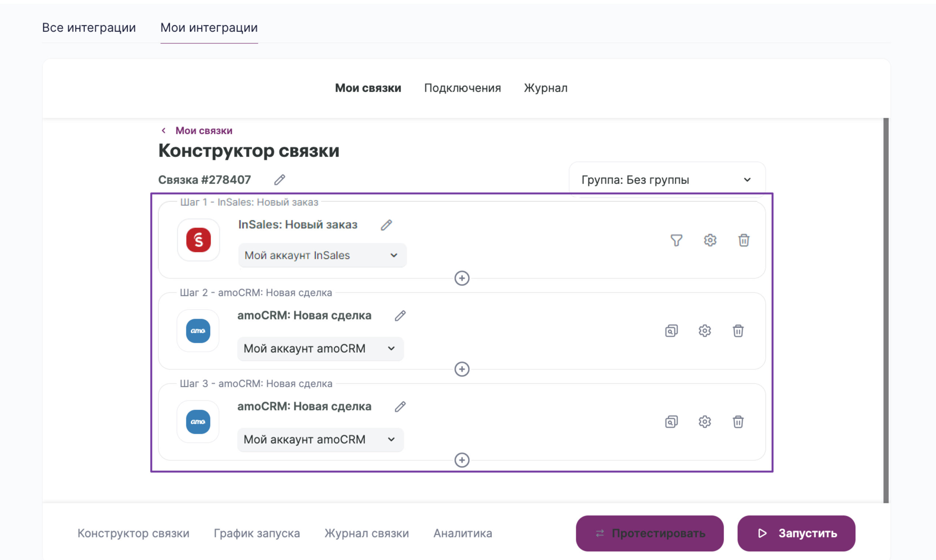Click the Протестировать button
Screen dimensions: 936x560
[x=650, y=534]
